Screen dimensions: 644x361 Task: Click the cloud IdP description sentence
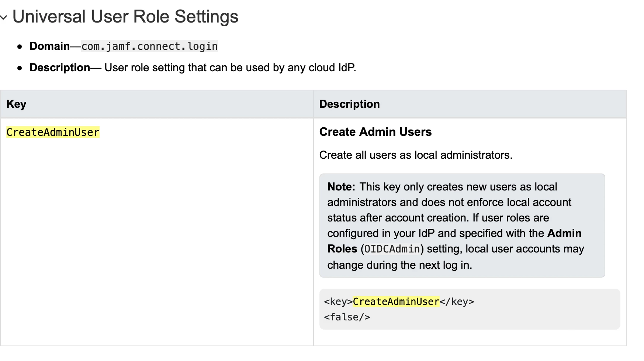(230, 68)
